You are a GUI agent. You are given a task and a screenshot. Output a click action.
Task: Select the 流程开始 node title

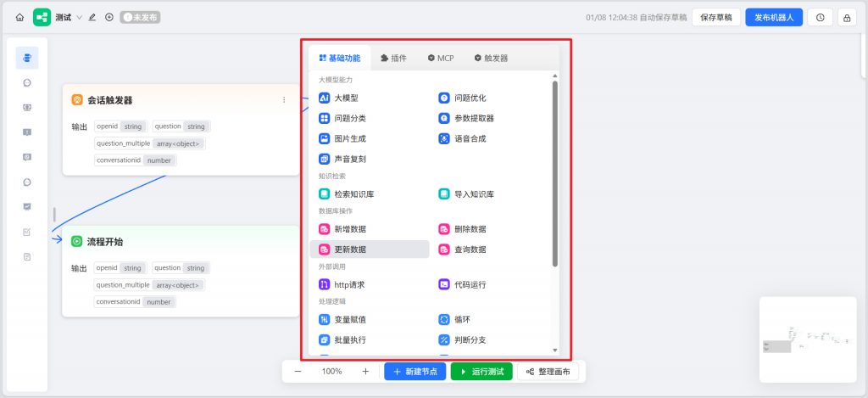pos(105,242)
